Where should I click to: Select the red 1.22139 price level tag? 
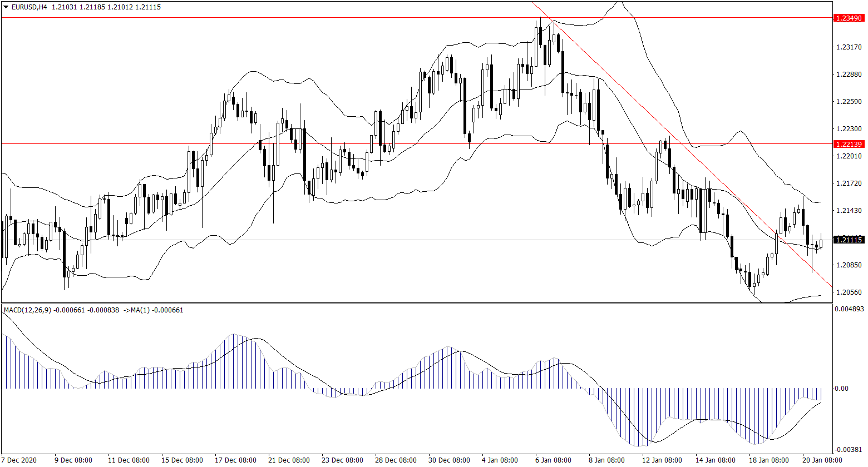pyautogui.click(x=849, y=144)
